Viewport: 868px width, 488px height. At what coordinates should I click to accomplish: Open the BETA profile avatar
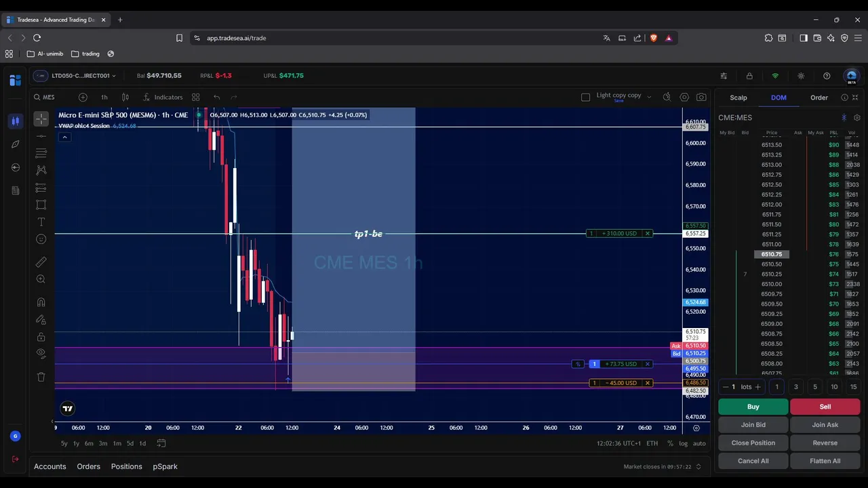click(852, 76)
